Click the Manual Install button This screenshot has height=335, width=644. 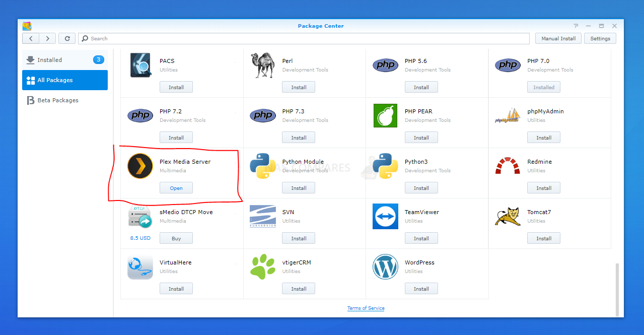558,38
